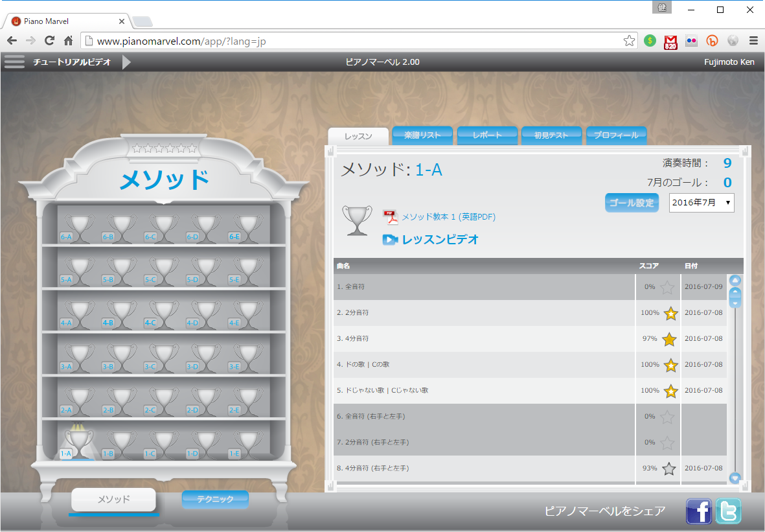Open the メソッド教本 1 (英語PDF) link

point(448,216)
